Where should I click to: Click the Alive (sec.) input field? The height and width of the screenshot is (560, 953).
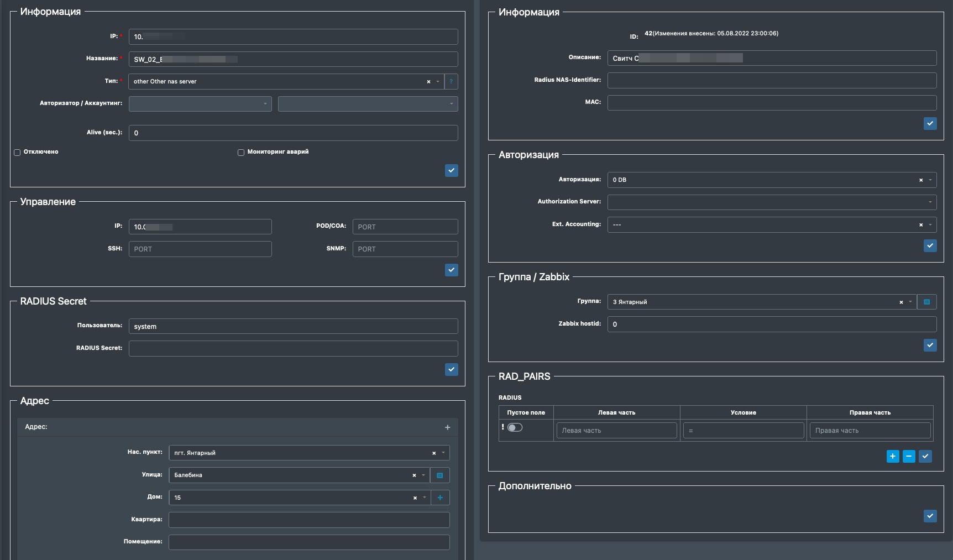tap(294, 133)
